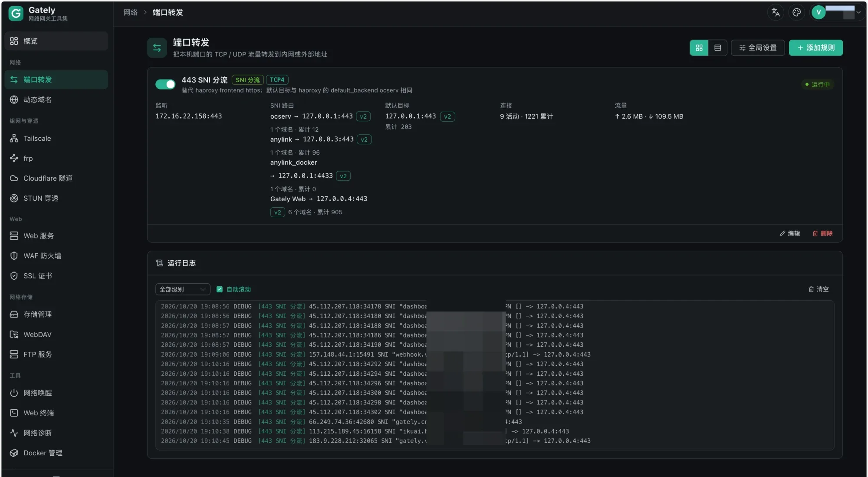Open the theme palette icon
Viewport: 868px width, 477px height.
point(796,12)
